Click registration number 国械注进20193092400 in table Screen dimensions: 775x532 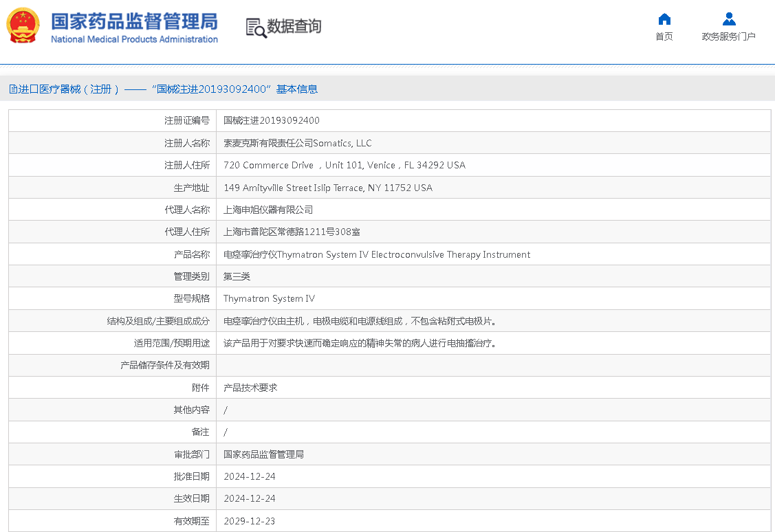[272, 120]
